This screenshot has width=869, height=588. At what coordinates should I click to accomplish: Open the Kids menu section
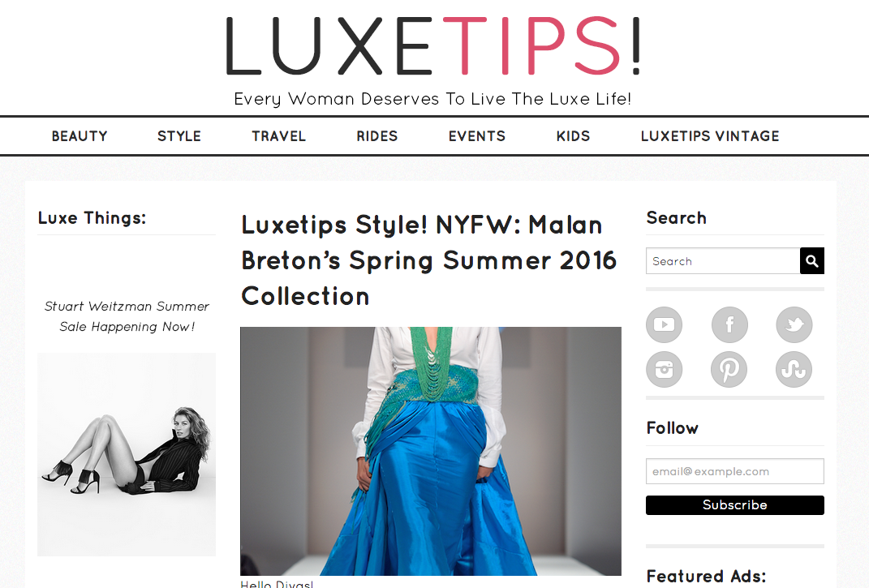[x=573, y=136]
